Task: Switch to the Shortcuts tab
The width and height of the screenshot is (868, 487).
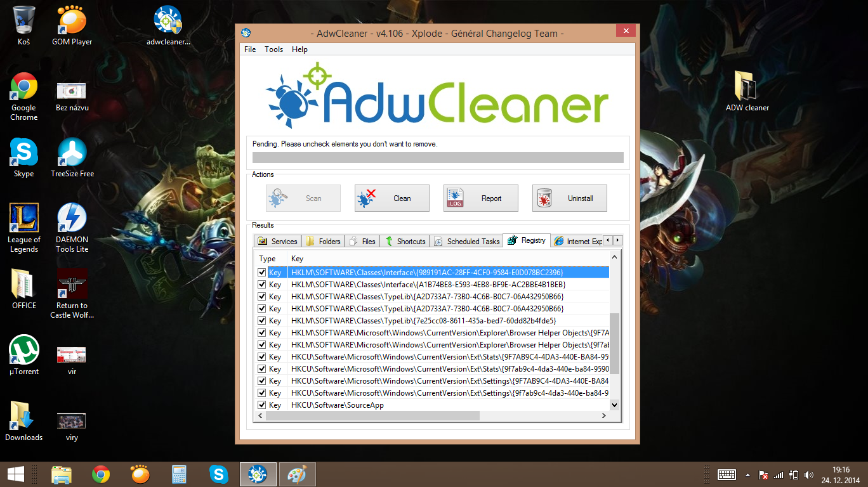Action: 405,241
